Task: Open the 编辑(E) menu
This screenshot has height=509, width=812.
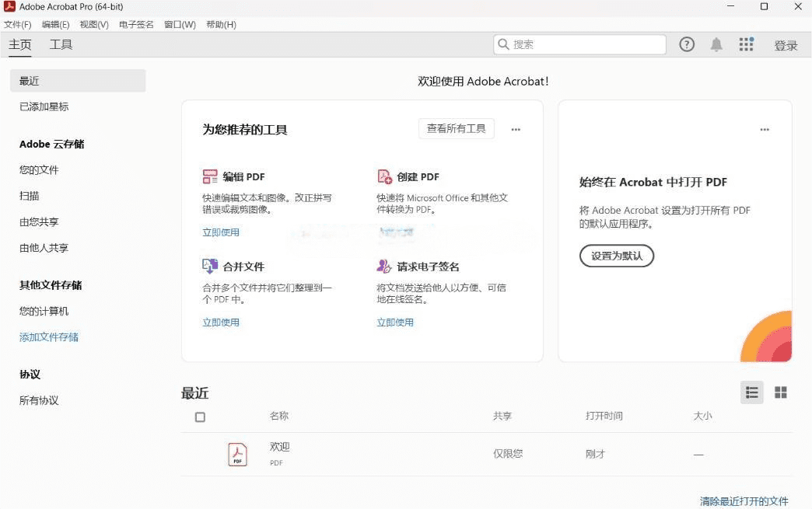Action: [55, 24]
